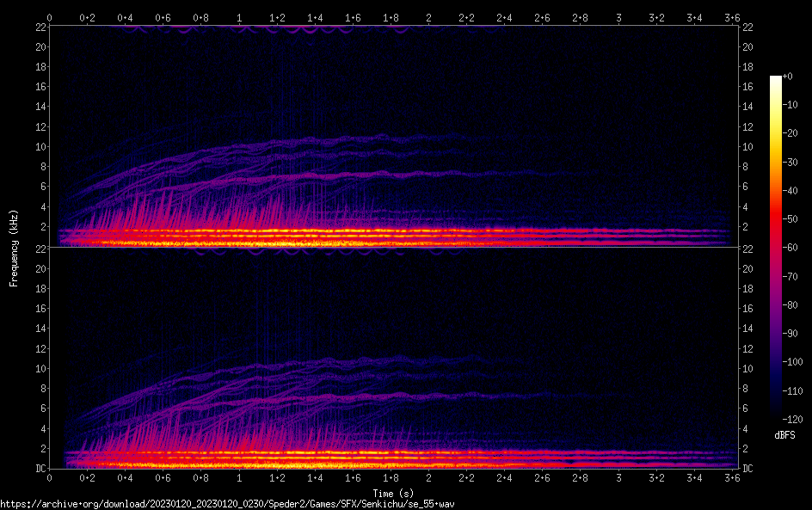Image resolution: width=812 pixels, height=510 pixels.
Task: Click the 10 kHz label on upper channel's left axis
Action: [40, 147]
